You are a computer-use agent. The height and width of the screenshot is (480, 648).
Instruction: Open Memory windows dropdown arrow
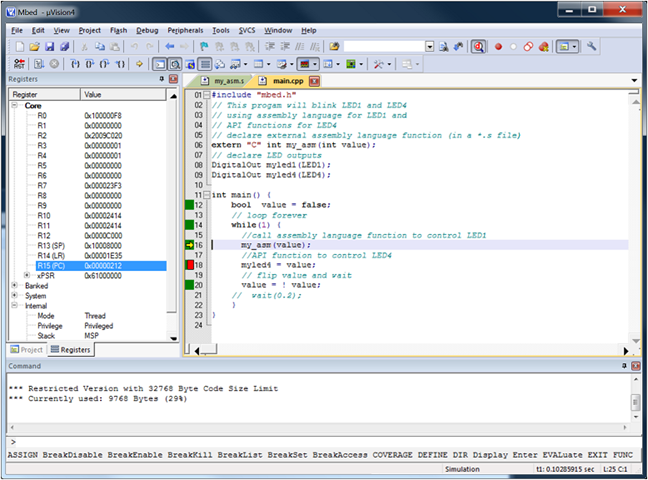point(269,64)
